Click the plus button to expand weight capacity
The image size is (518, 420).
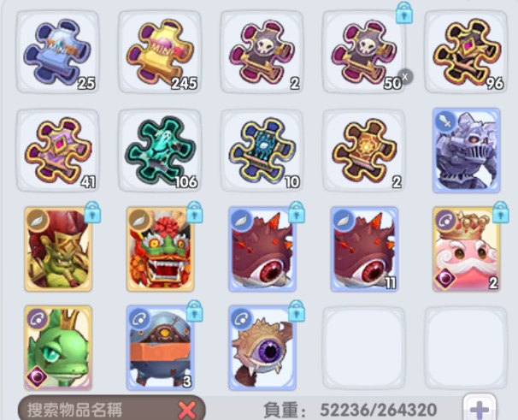point(480,408)
